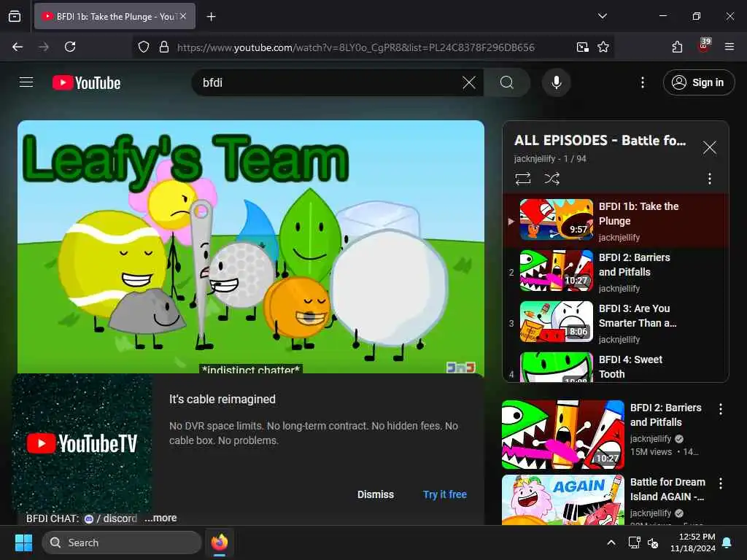Play BFDI 4: Sweet Tooth from playlist
The image size is (747, 560).
coord(616,367)
